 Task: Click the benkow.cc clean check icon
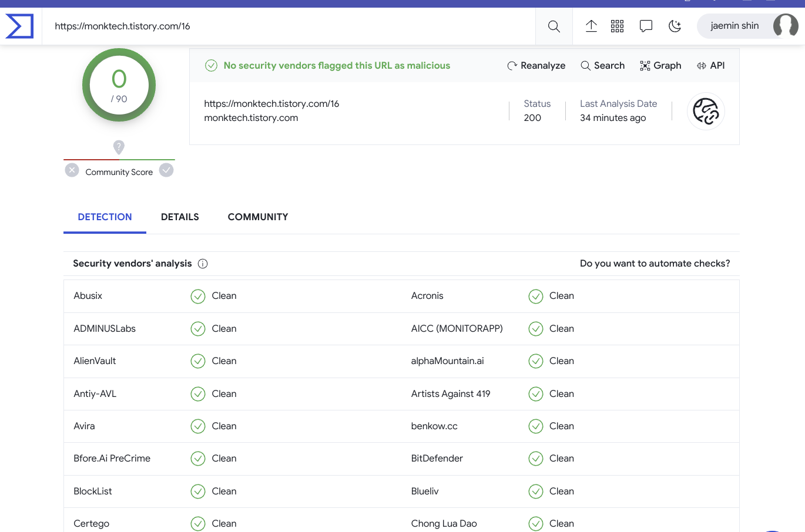(x=535, y=426)
